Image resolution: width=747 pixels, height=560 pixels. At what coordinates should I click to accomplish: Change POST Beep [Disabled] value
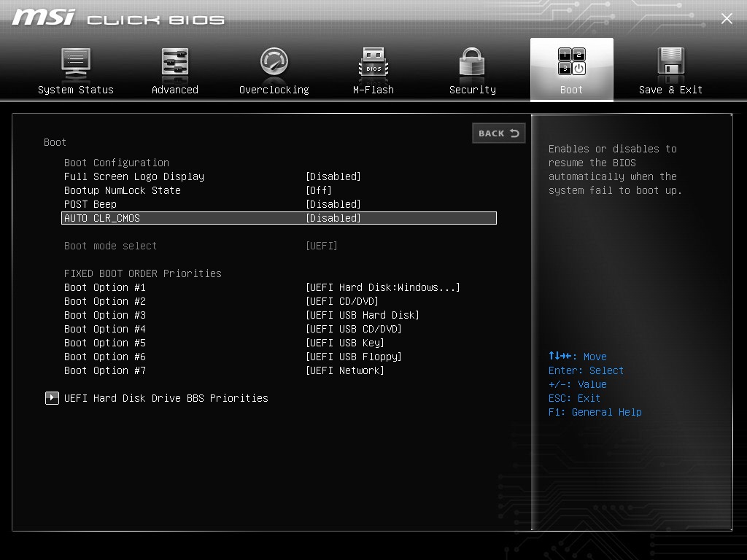pyautogui.click(x=333, y=204)
